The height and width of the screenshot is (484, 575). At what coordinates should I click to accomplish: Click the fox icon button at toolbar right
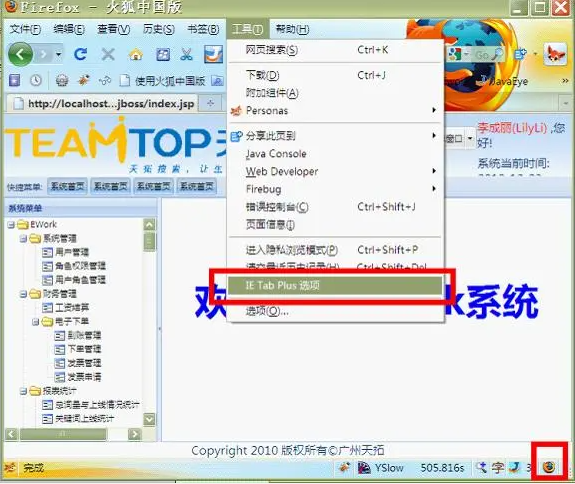pyautogui.click(x=554, y=55)
